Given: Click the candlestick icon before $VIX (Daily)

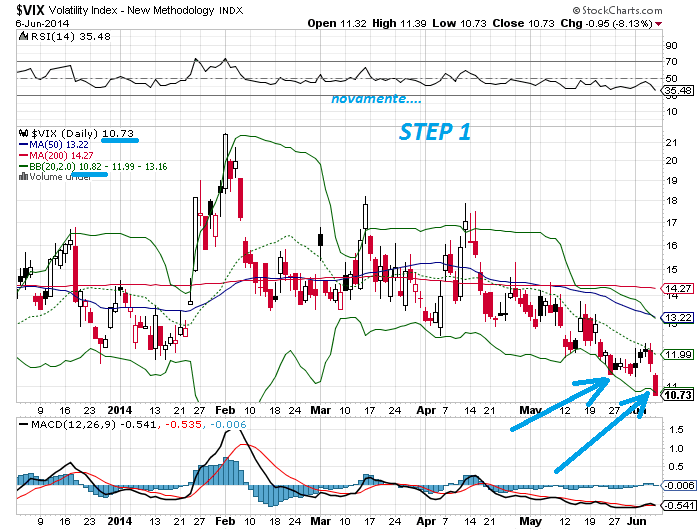Looking at the screenshot, I should (24, 133).
